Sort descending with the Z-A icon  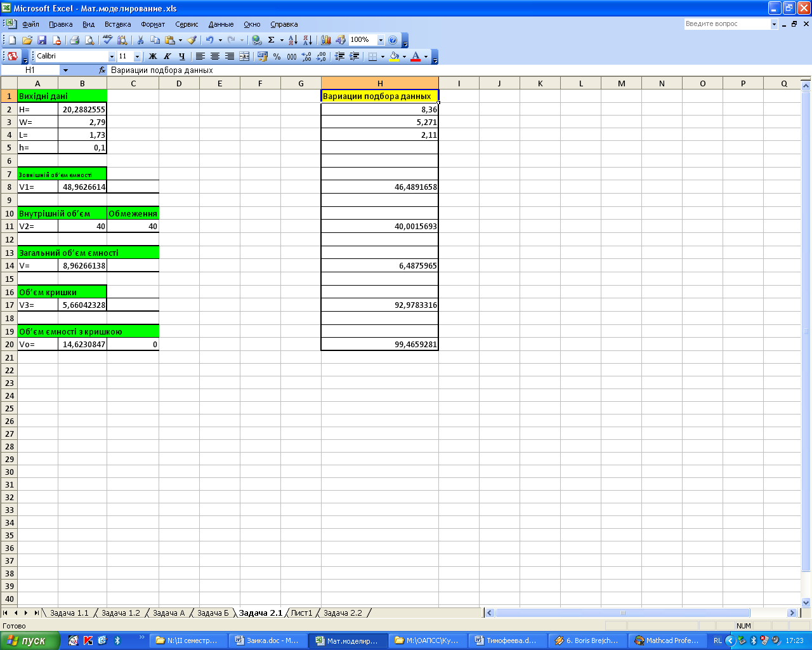(x=308, y=40)
